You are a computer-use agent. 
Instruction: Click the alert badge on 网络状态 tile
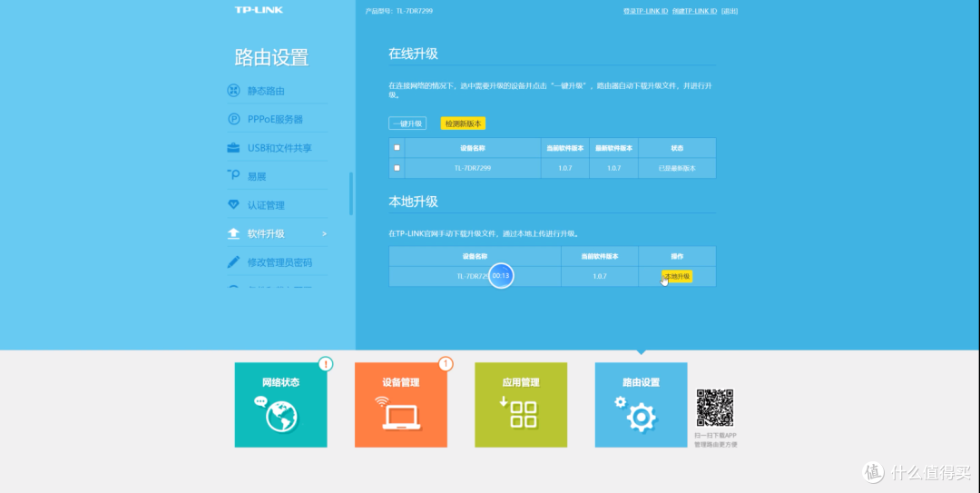[325, 363]
